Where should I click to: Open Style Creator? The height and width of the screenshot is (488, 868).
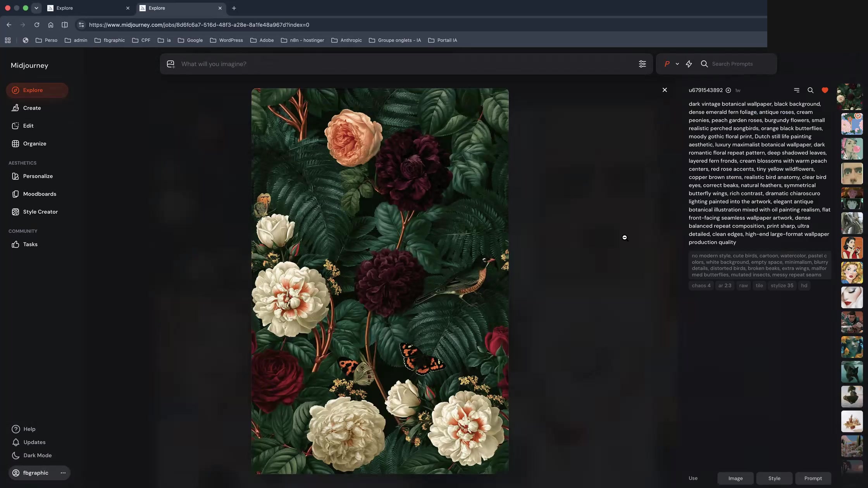point(40,212)
